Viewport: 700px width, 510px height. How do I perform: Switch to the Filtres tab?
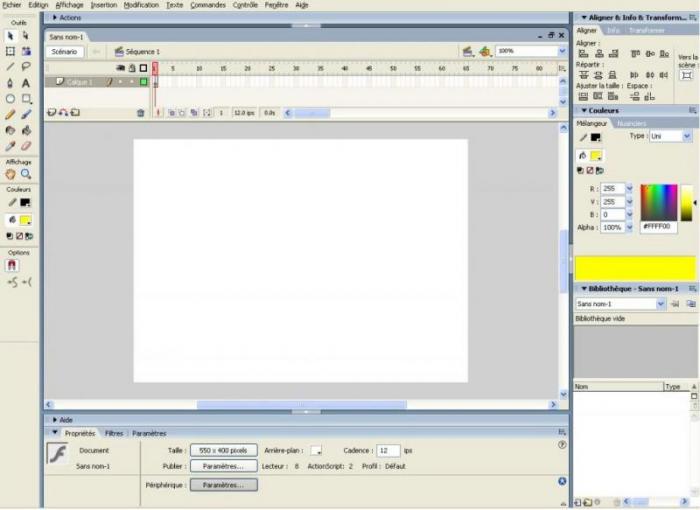coord(114,433)
